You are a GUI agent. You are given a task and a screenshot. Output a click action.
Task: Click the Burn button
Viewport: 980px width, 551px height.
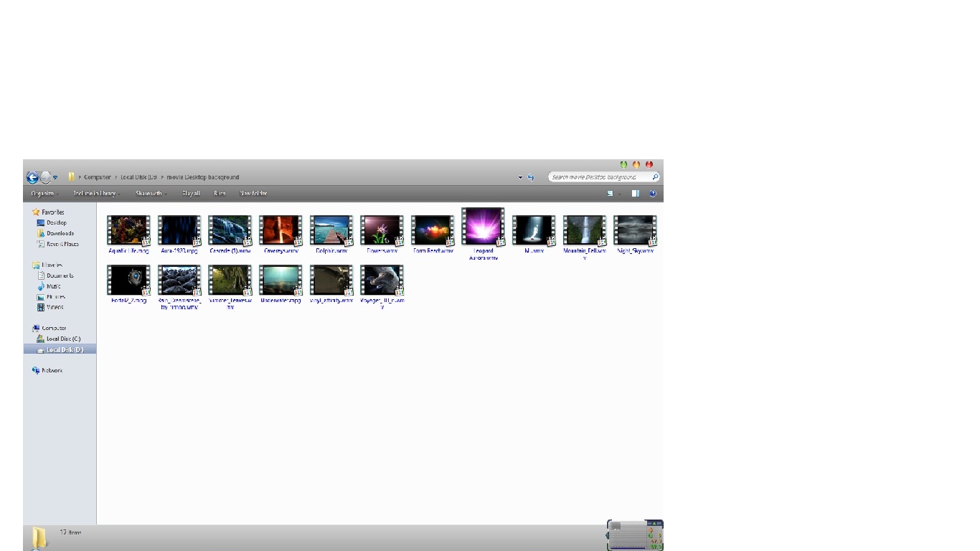(220, 194)
